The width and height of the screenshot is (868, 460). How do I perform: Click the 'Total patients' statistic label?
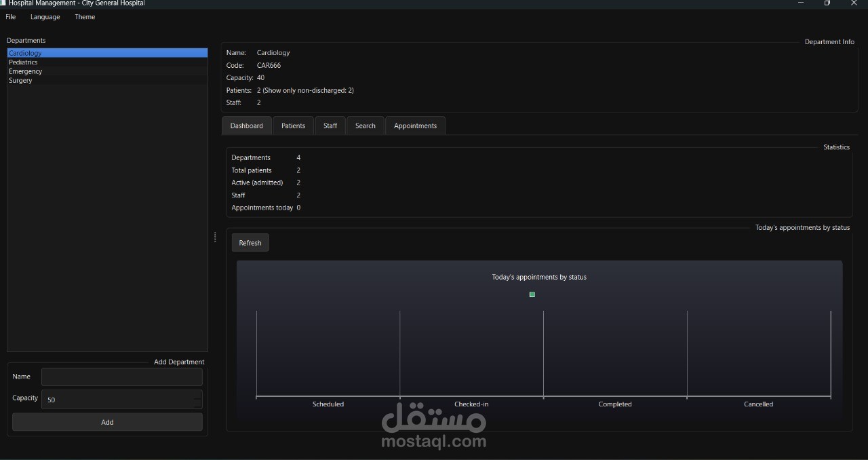coord(252,170)
